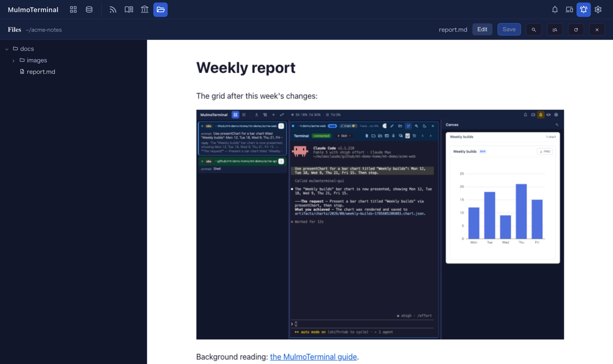Screen dimensions: 613x364
Task: Click the Edit button
Action: click(x=482, y=30)
